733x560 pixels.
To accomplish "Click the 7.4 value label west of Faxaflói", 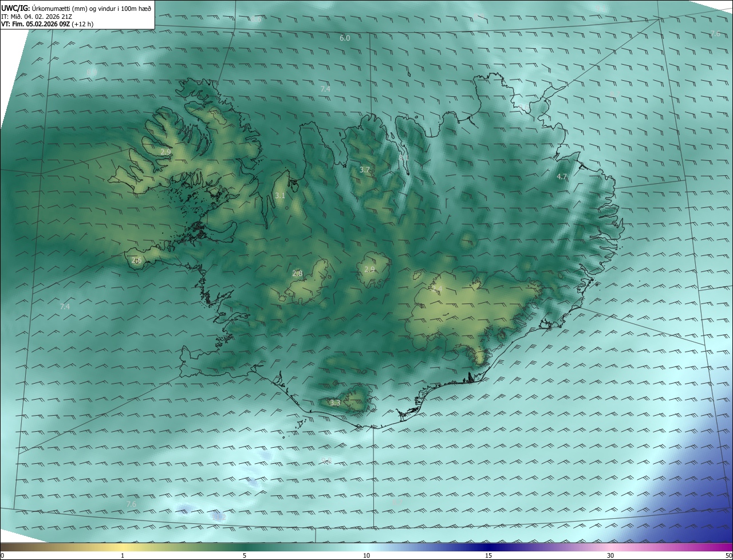I will coord(65,307).
